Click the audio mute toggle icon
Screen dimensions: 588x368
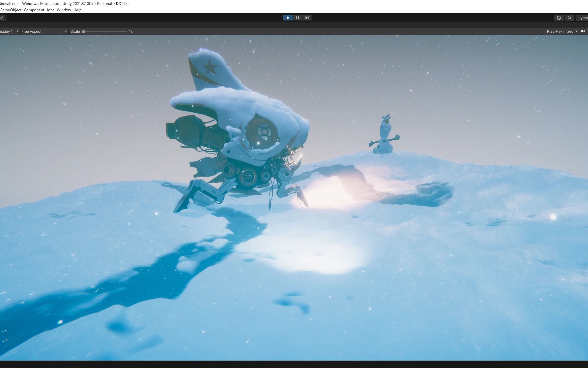(583, 31)
